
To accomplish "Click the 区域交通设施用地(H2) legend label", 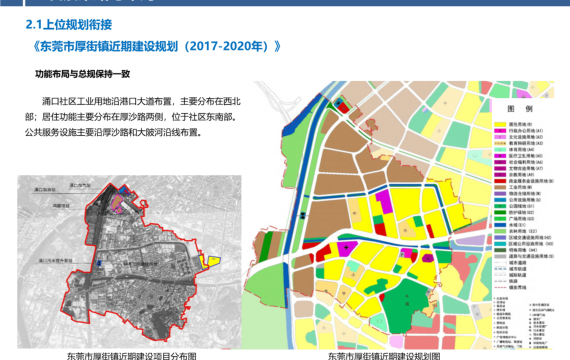I will tap(530, 237).
